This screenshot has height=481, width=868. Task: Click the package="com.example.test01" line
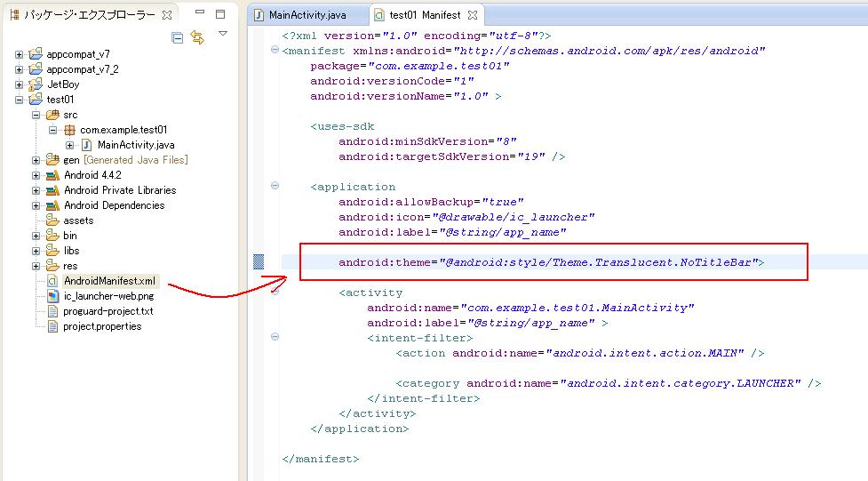tap(410, 66)
